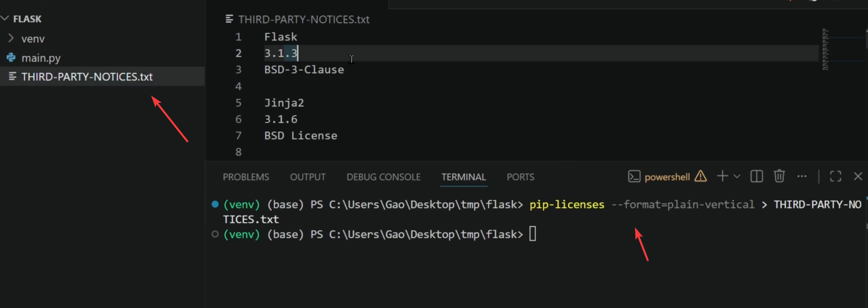The image size is (868, 308).
Task: Click line number 5 in the gutter
Action: coord(238,103)
